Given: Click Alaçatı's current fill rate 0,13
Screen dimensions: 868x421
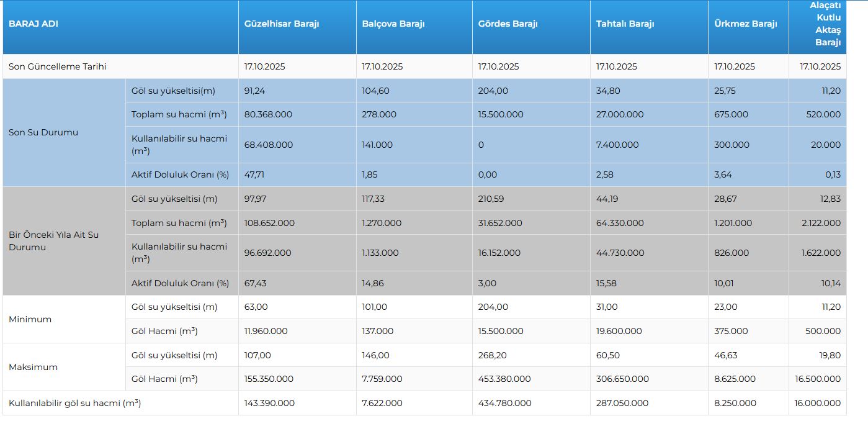Looking at the screenshot, I should (x=833, y=174).
